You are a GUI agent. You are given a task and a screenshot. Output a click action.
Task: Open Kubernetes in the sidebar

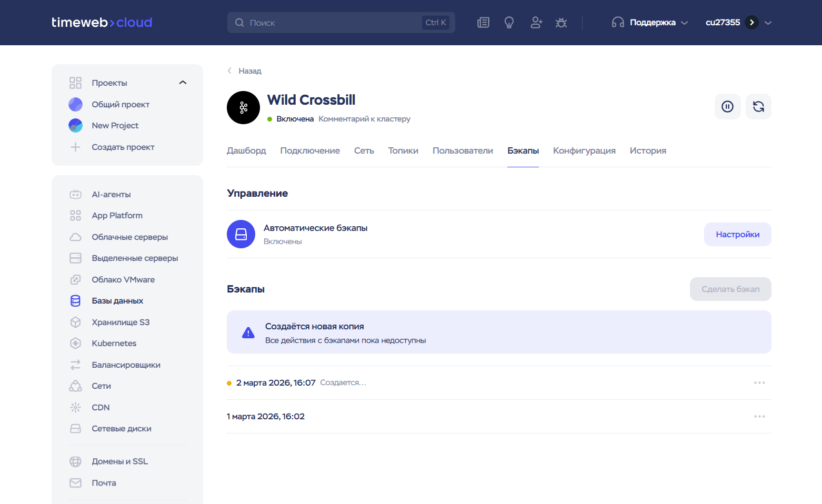tap(114, 344)
